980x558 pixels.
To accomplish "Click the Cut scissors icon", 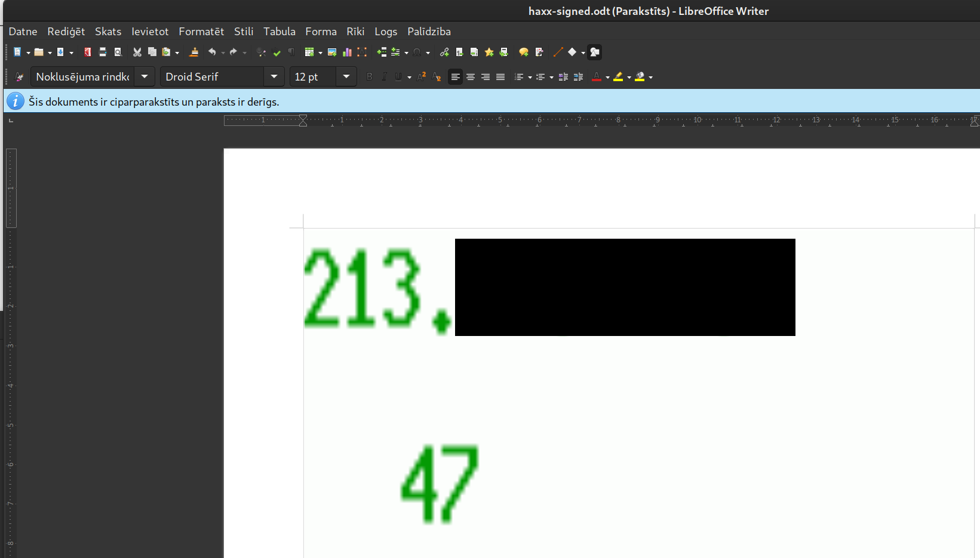I will (137, 53).
